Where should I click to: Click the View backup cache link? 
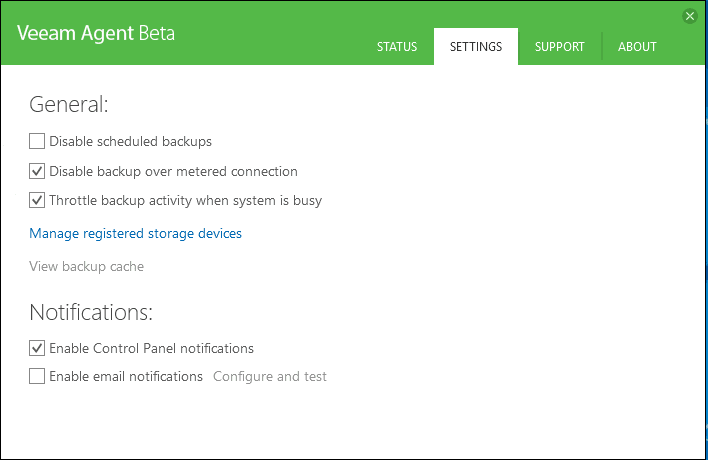click(x=86, y=267)
